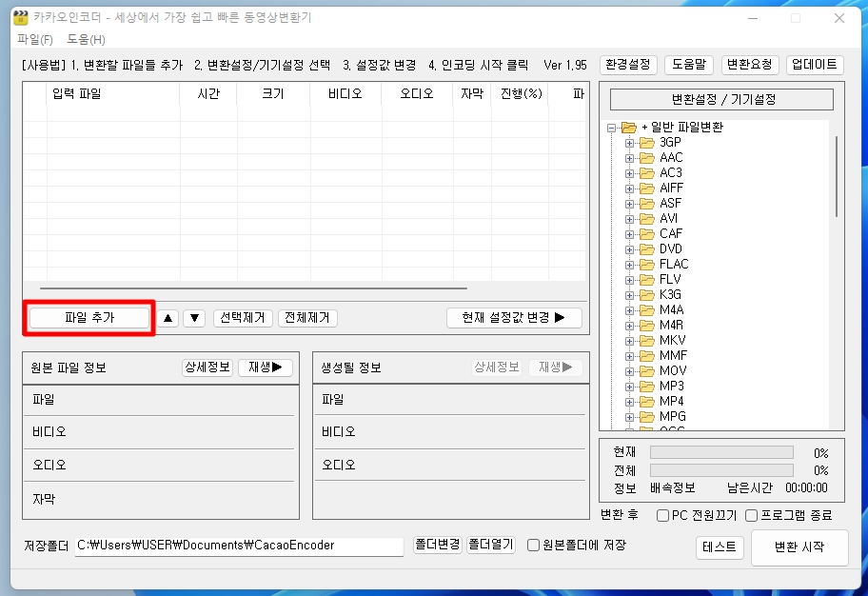
Task: Select the MPG folder icon
Action: click(x=647, y=417)
